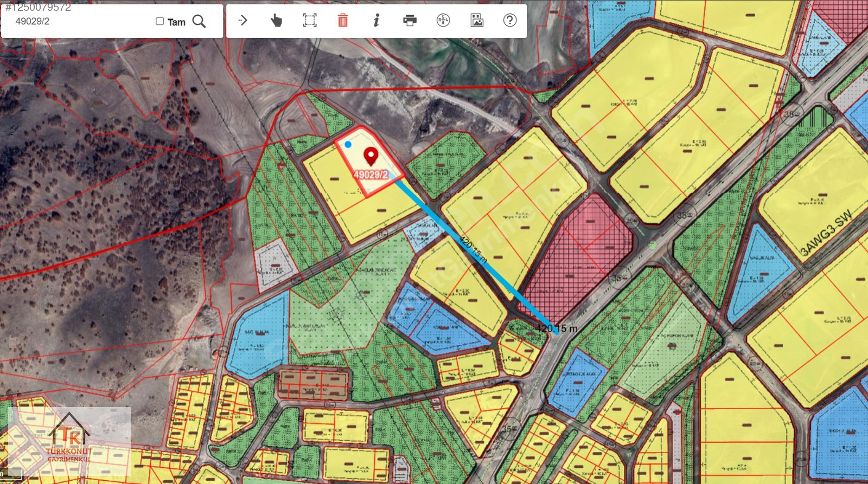Open help with question mark icon
Screen dimensions: 868x484
[510, 21]
